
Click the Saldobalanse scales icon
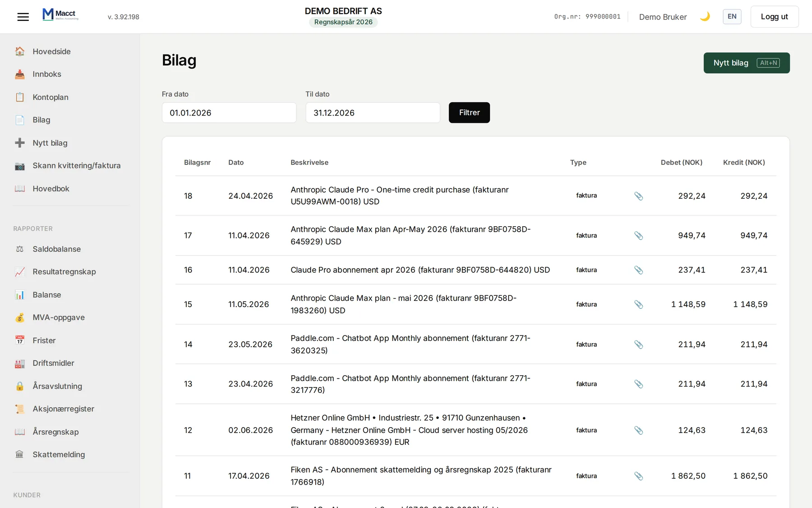20,249
